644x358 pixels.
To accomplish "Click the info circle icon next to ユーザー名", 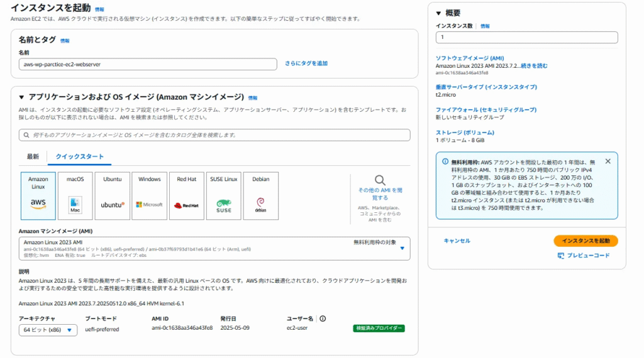I will (x=323, y=318).
